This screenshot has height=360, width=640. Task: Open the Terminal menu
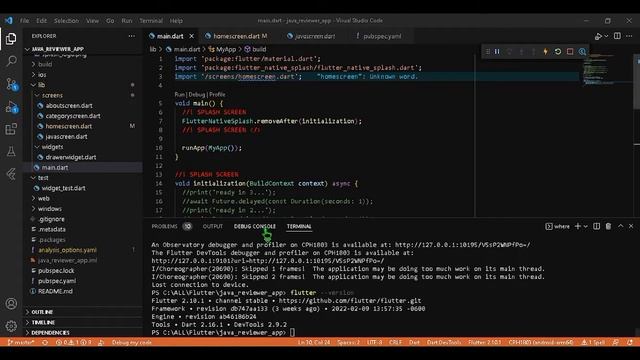(151, 20)
